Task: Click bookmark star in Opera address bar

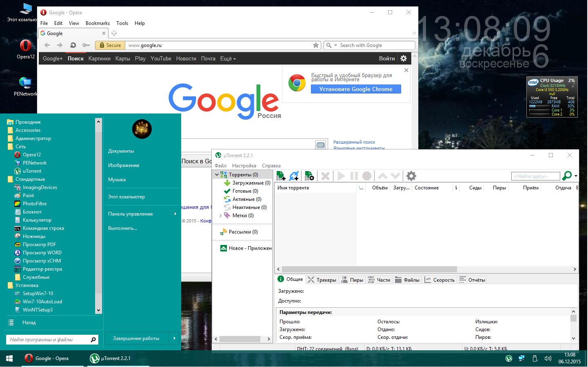Action: pyautogui.click(x=316, y=45)
